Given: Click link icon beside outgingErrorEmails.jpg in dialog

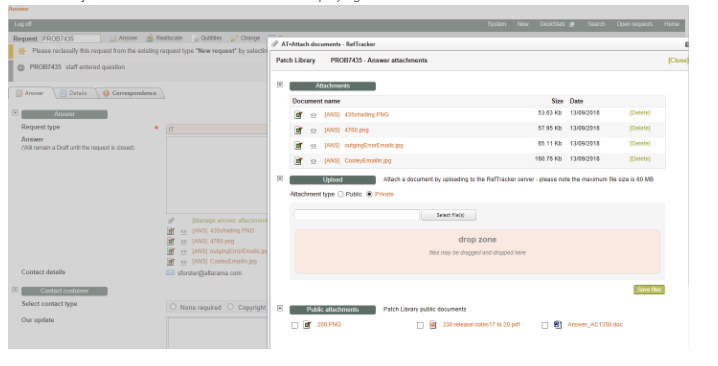Looking at the screenshot, I should click(x=314, y=146).
